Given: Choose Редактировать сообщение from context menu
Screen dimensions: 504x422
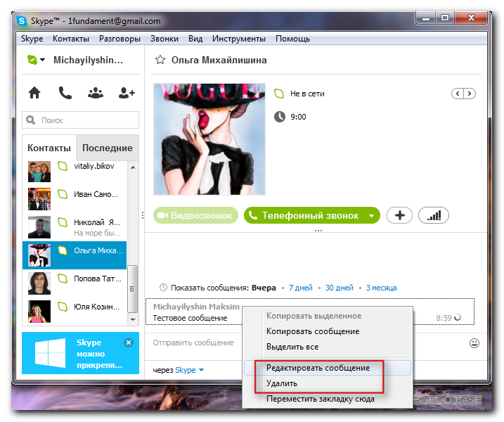Looking at the screenshot, I should click(x=318, y=368).
